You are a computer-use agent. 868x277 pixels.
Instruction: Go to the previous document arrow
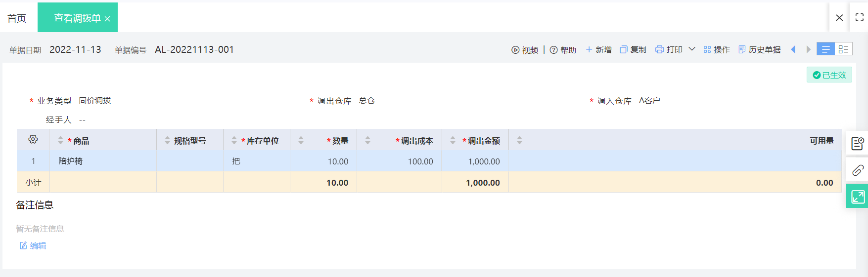tap(793, 49)
